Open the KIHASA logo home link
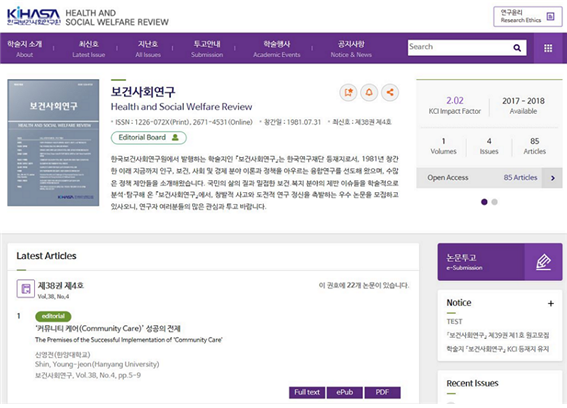Screen dimensions: 567x408 click(x=34, y=17)
